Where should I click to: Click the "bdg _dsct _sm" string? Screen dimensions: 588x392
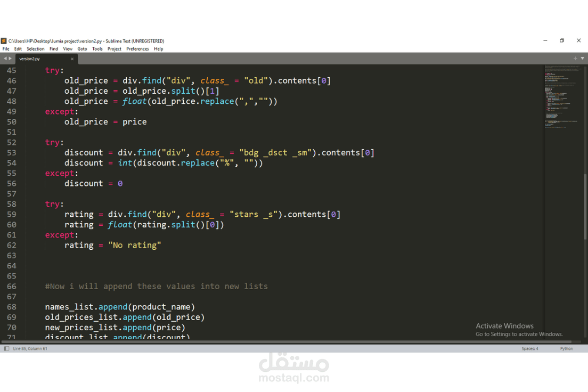point(276,153)
